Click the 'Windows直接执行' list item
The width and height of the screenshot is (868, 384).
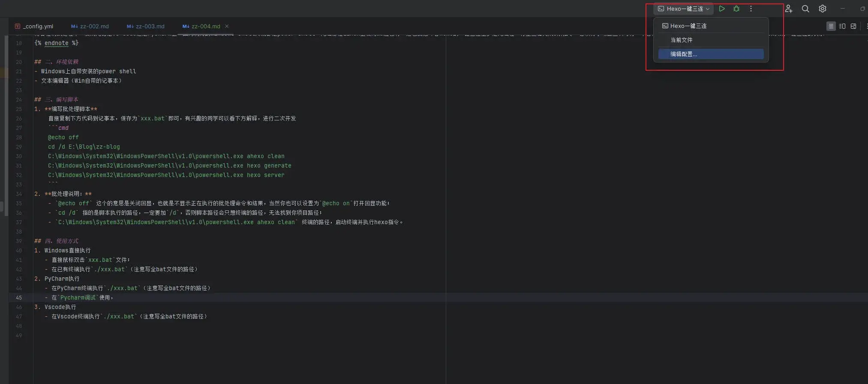pos(63,250)
